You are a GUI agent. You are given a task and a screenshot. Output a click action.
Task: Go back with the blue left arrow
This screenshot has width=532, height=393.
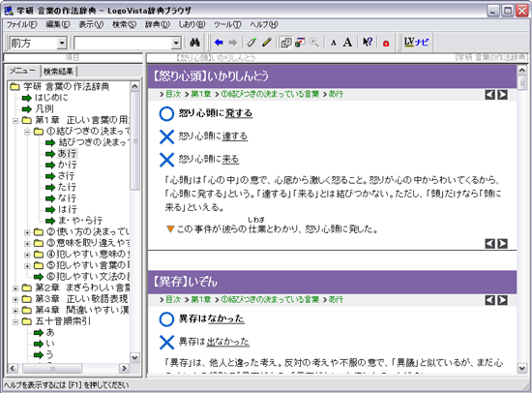[x=219, y=43]
